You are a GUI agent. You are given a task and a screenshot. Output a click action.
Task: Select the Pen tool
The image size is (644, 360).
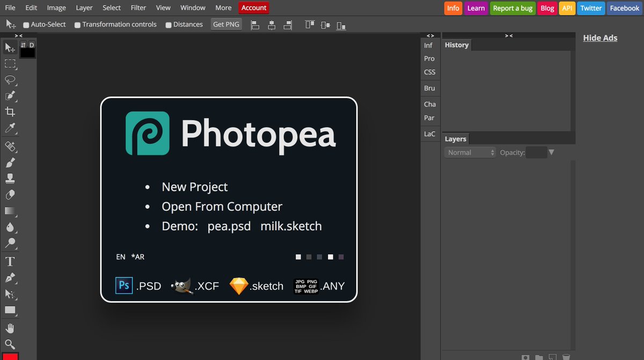point(10,277)
